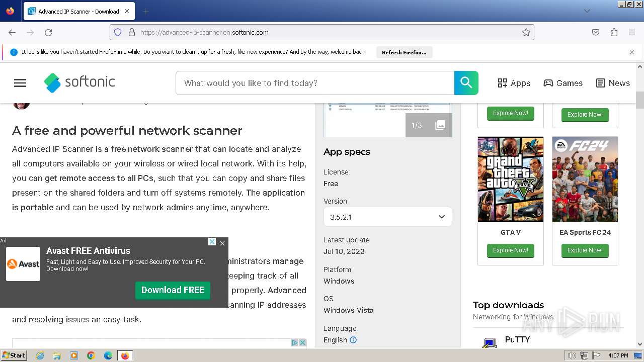This screenshot has width=644, height=362.
Task: Select Firefox in the taskbar
Action: 125,355
